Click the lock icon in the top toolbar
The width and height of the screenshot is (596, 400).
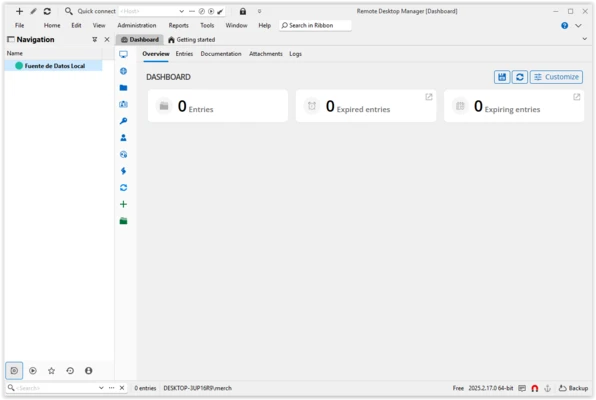click(x=243, y=11)
